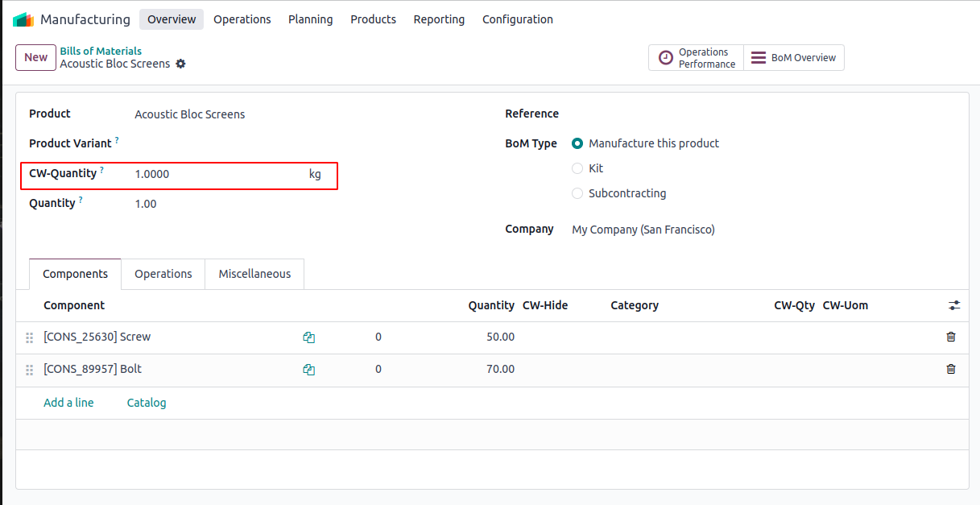Click the New button
Screen dimensions: 980x505
(x=35, y=57)
